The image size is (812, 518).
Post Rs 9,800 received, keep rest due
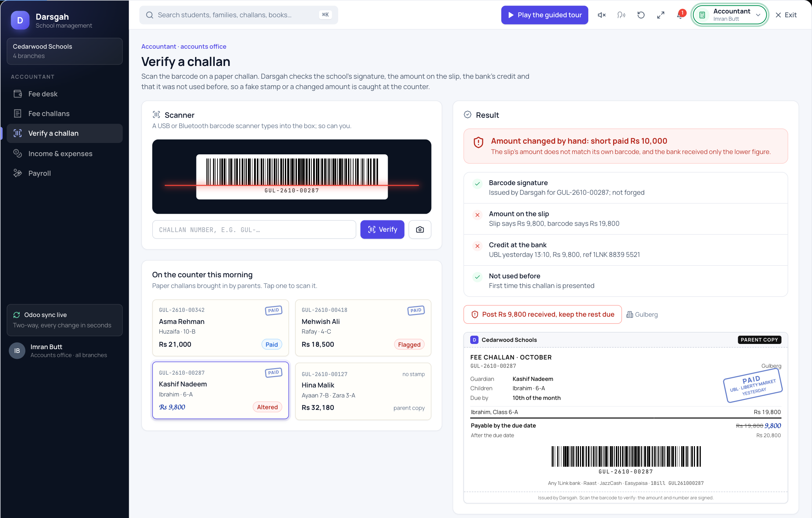tap(542, 314)
